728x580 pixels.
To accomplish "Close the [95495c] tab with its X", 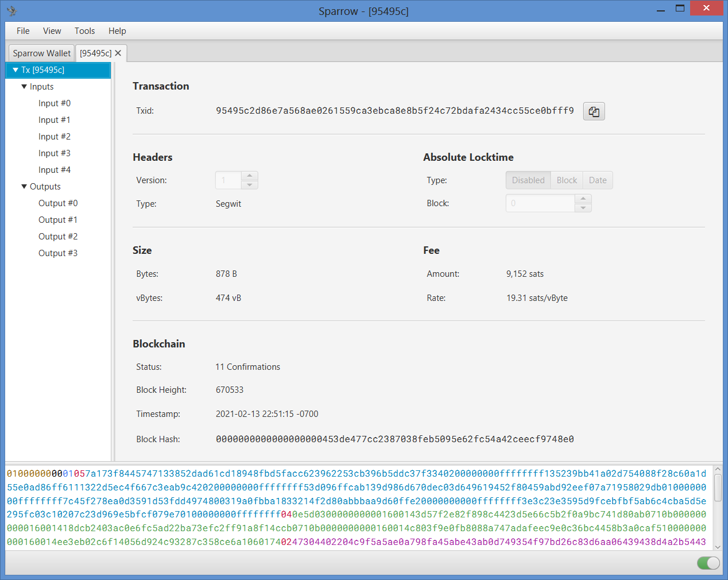I will (118, 53).
